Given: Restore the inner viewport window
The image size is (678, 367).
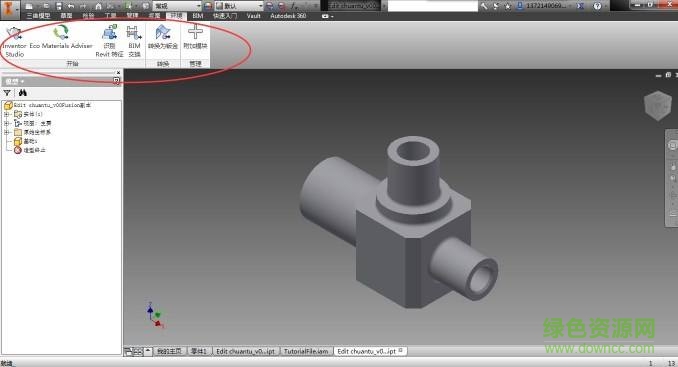Looking at the screenshot, I should [x=668, y=75].
